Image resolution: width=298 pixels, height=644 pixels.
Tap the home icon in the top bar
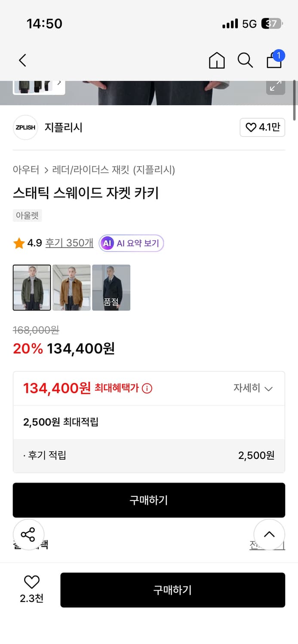pyautogui.click(x=217, y=61)
